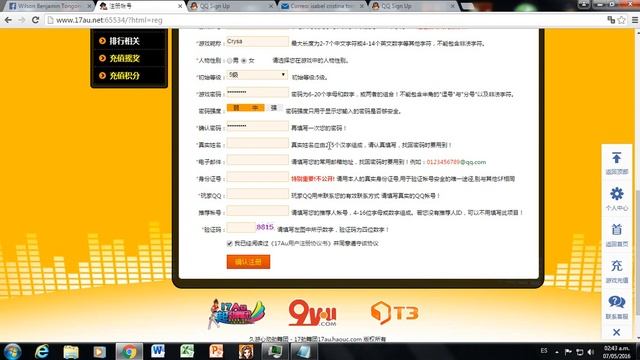Click the referrer account input field
The height and width of the screenshot is (360, 640).
pos(258,211)
